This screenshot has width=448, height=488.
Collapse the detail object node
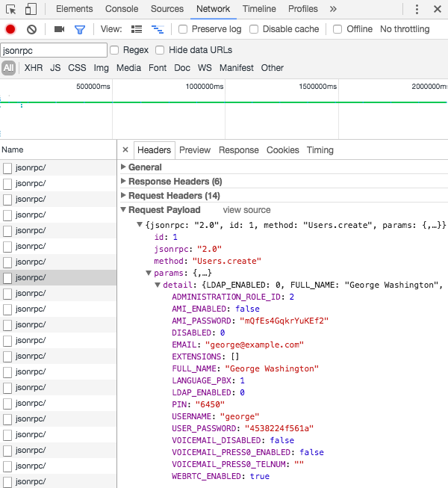coord(158,285)
